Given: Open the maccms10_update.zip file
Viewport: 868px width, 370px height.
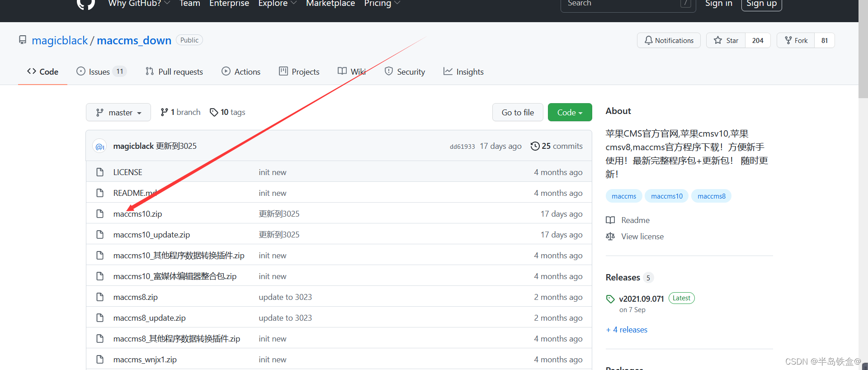Looking at the screenshot, I should (151, 235).
